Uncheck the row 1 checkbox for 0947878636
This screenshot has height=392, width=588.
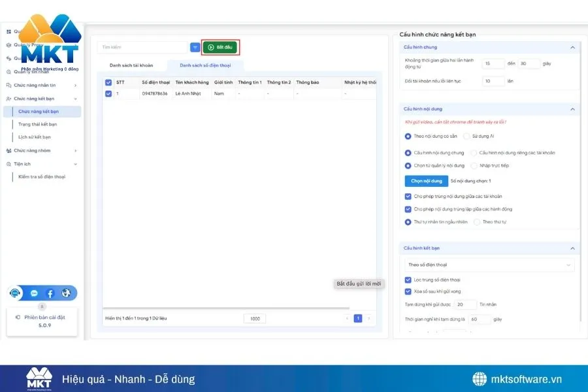click(108, 94)
